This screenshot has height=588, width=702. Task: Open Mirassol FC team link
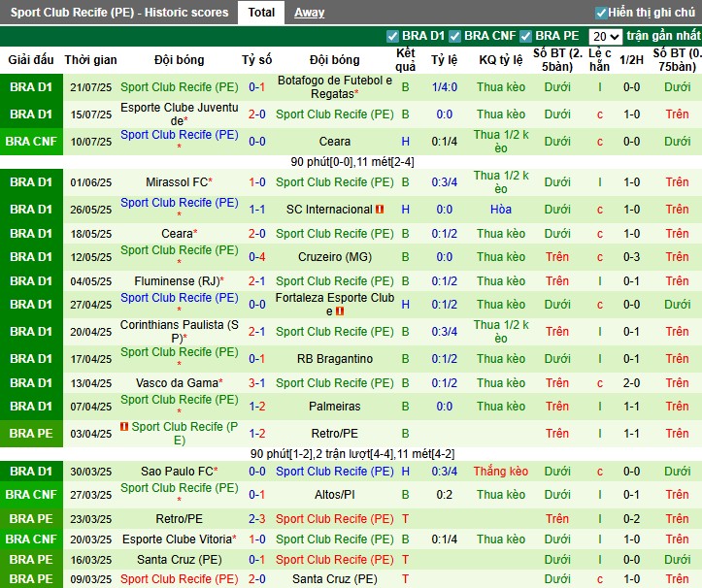coord(177,182)
